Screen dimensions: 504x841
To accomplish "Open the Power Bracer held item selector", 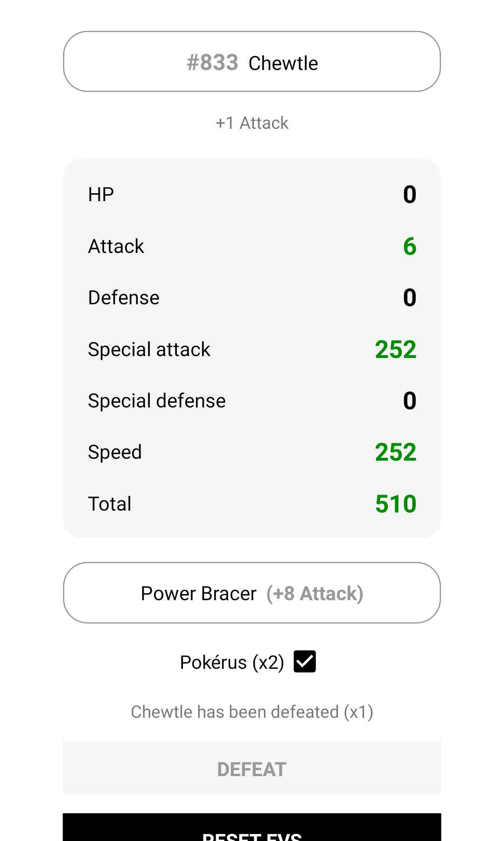I will click(252, 593).
